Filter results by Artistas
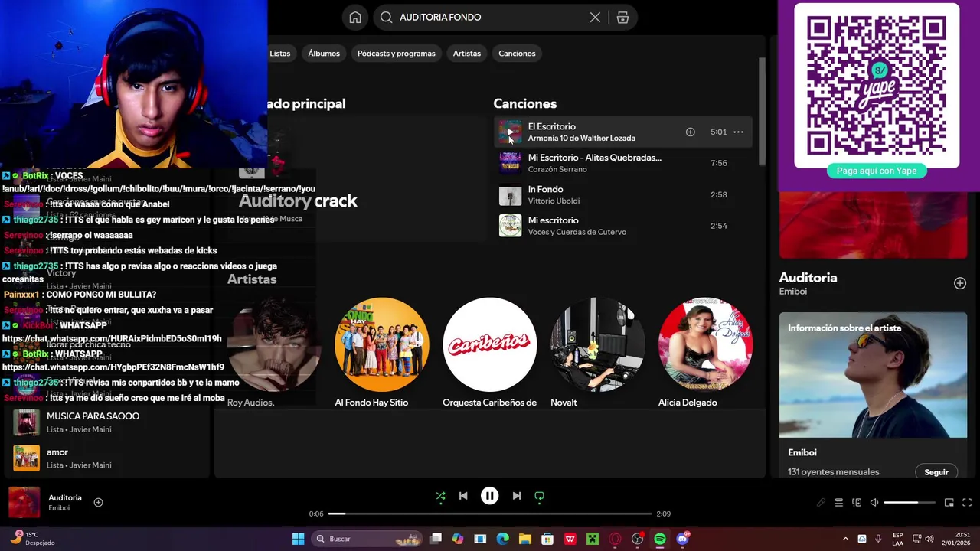 click(466, 54)
